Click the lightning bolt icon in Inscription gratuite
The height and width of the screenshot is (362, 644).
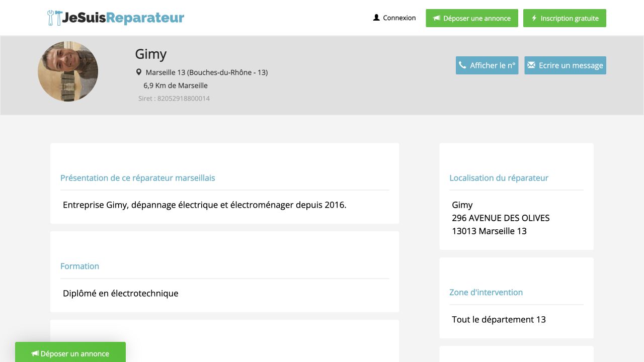(x=534, y=18)
